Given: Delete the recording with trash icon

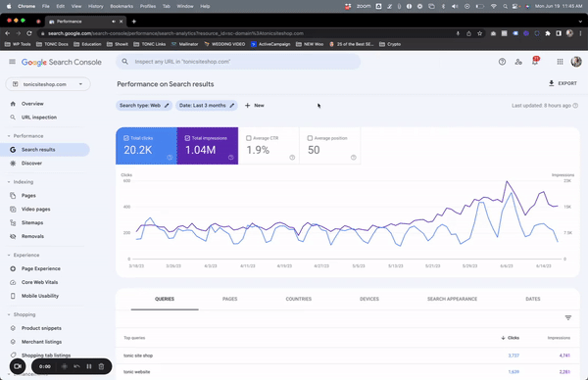Looking at the screenshot, I should pos(101,366).
